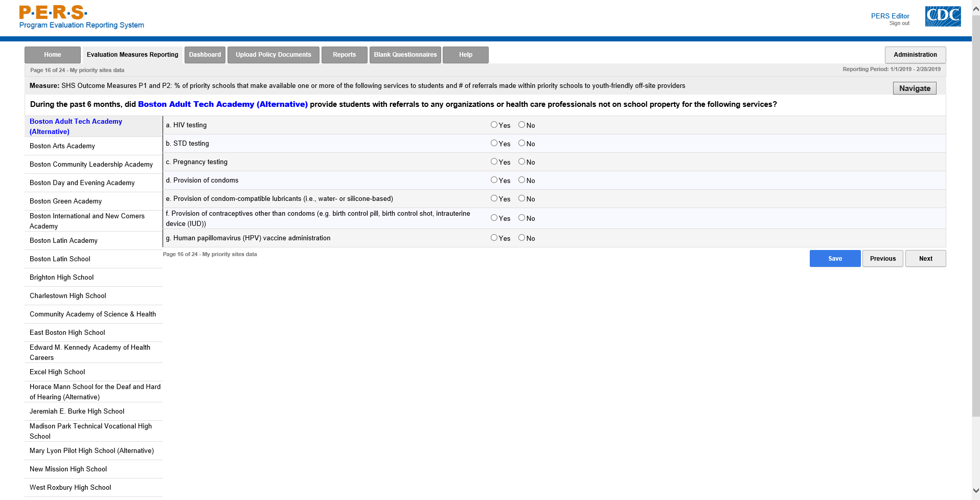Select Yes for Pregnancy testing

point(494,162)
